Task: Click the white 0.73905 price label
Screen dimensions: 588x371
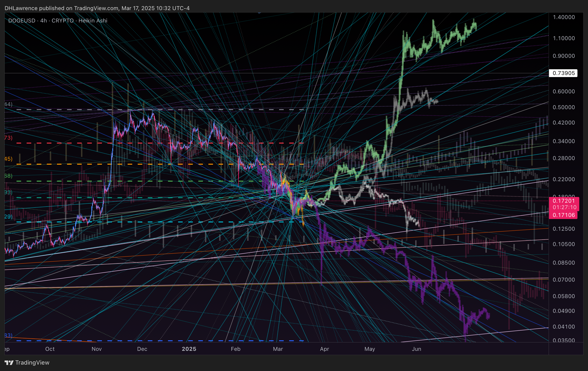Action: 563,73
